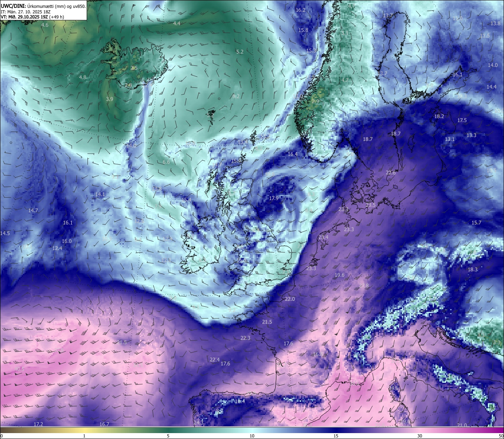Click the 13.8 value label

click(495, 24)
